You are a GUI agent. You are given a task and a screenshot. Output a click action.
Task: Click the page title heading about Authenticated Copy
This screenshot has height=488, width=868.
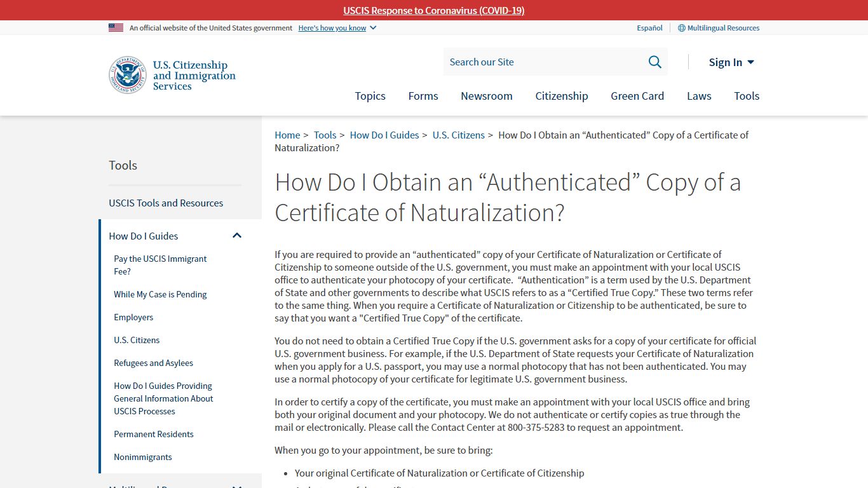point(508,197)
